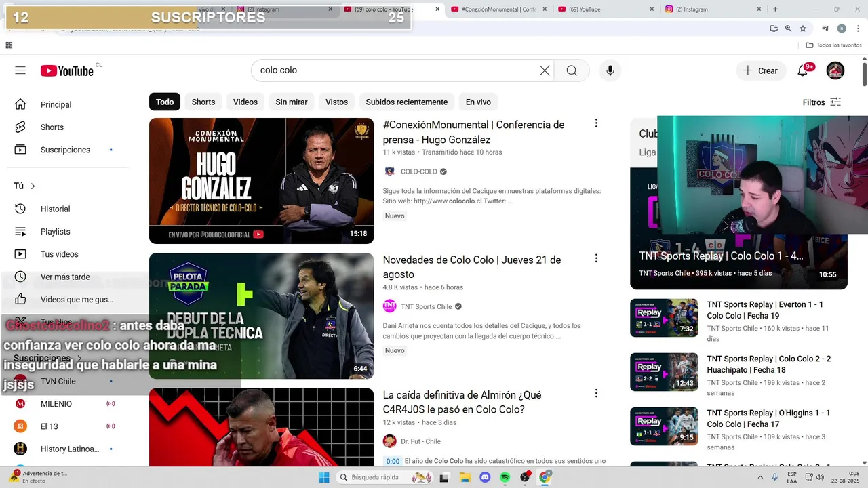
Task: Open Suscripciones in the sidebar
Action: click(x=65, y=150)
